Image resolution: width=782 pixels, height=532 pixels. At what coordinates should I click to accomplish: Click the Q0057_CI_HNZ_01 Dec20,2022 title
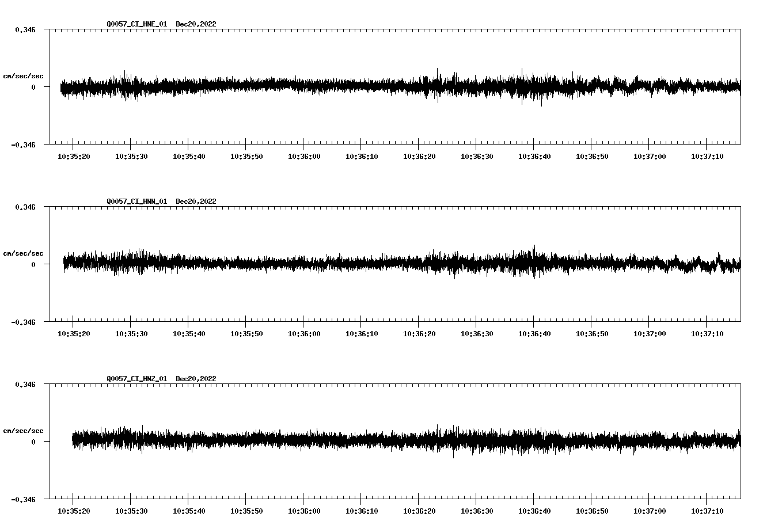tap(161, 379)
